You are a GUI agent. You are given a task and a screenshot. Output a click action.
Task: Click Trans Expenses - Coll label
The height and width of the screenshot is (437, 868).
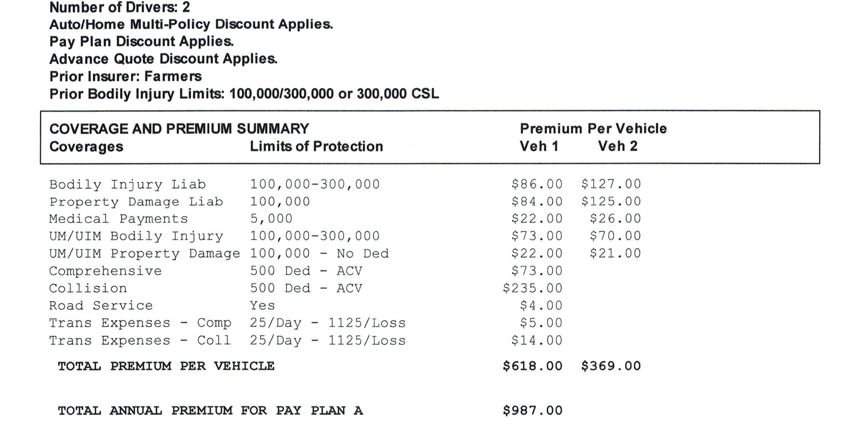pos(140,341)
